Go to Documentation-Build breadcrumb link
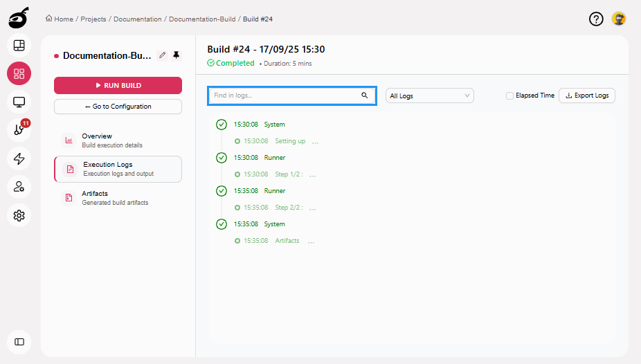This screenshot has height=364, width=641. pyautogui.click(x=202, y=19)
